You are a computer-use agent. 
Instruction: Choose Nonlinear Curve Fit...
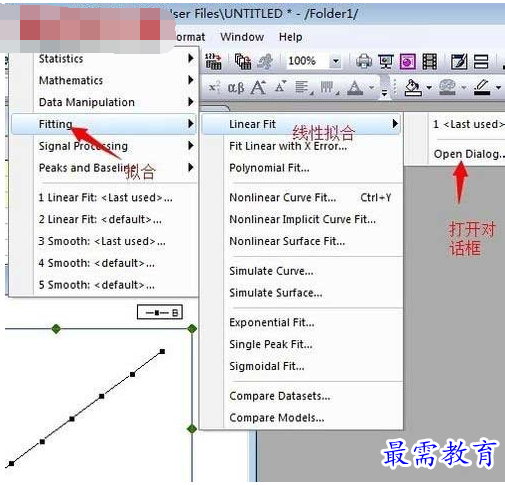tap(301, 198)
